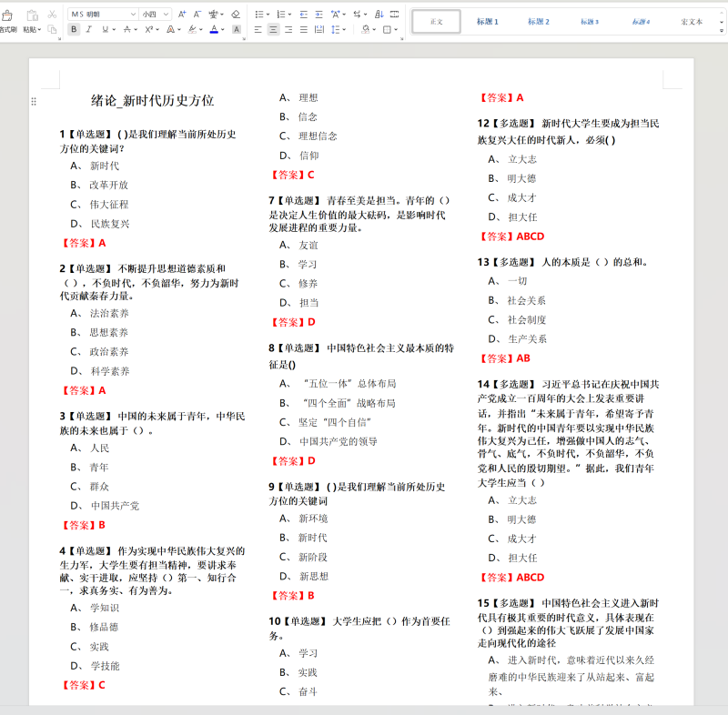Increase paragraph indent
This screenshot has height=715, width=728.
pos(320,14)
